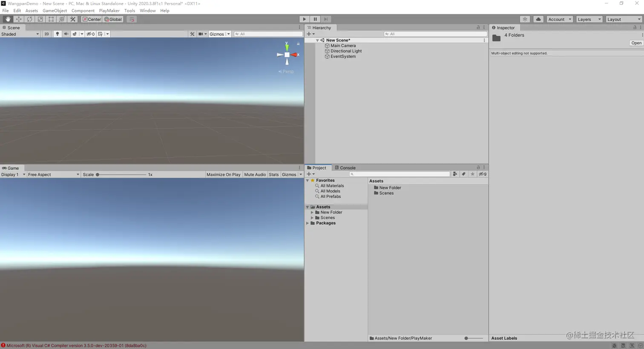This screenshot has height=349, width=644.
Task: Toggle Mute Audio in Game view
Action: coord(255,174)
